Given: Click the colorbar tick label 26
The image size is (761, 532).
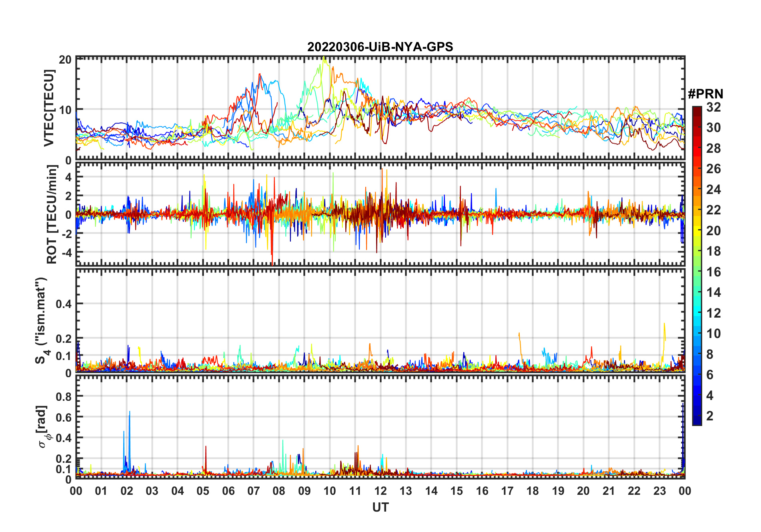Looking at the screenshot, I should [x=713, y=169].
